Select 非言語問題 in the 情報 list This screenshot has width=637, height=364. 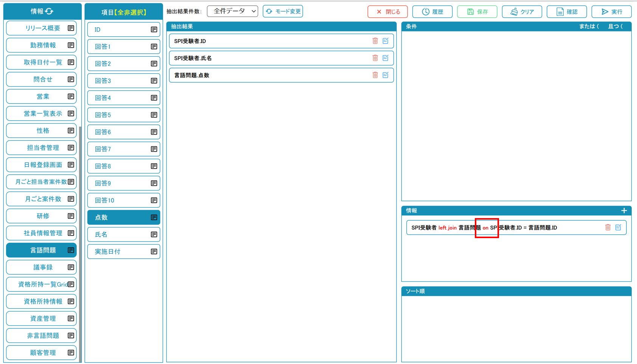click(41, 336)
